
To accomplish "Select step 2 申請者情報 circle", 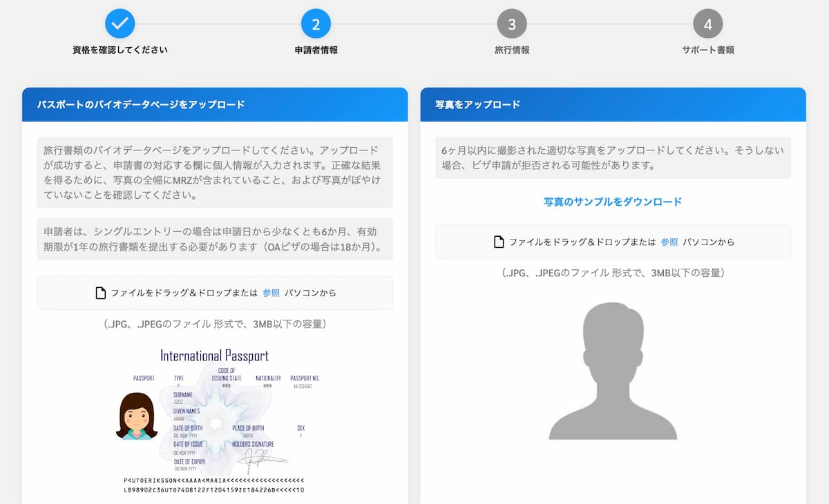I will 316,24.
